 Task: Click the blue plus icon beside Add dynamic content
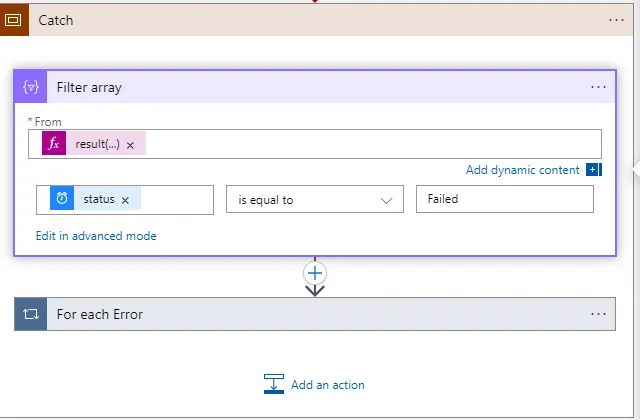pos(593,170)
